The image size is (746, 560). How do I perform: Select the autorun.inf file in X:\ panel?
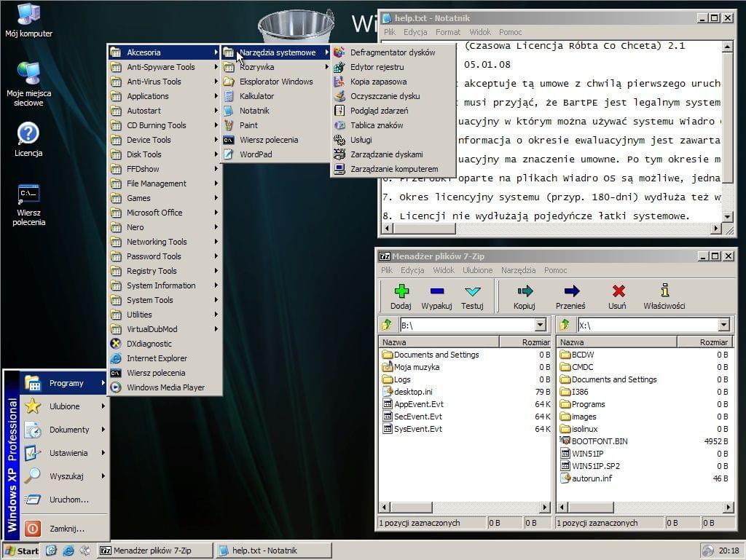tap(586, 478)
